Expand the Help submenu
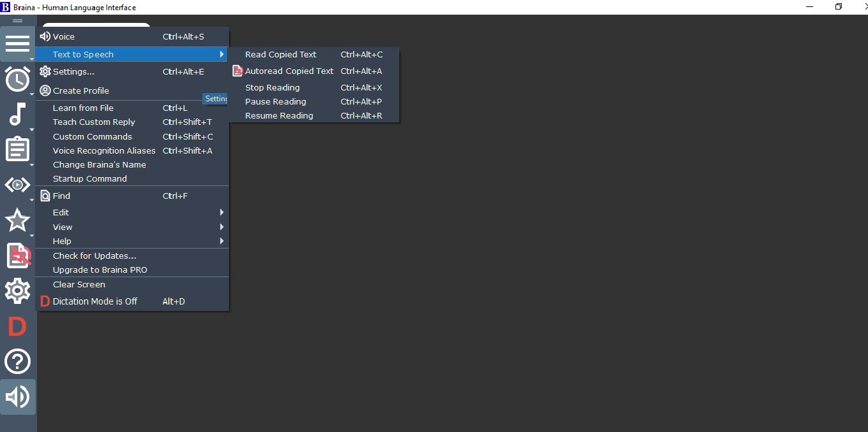868x432 pixels. tap(132, 241)
